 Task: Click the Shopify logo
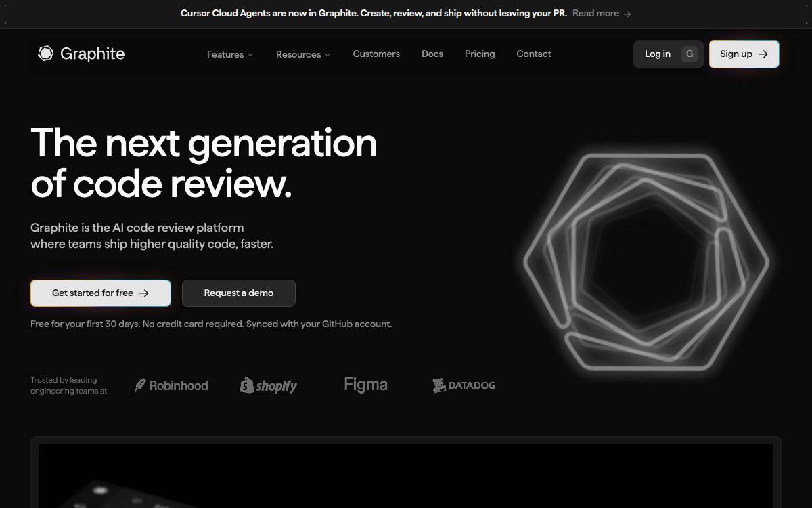269,385
